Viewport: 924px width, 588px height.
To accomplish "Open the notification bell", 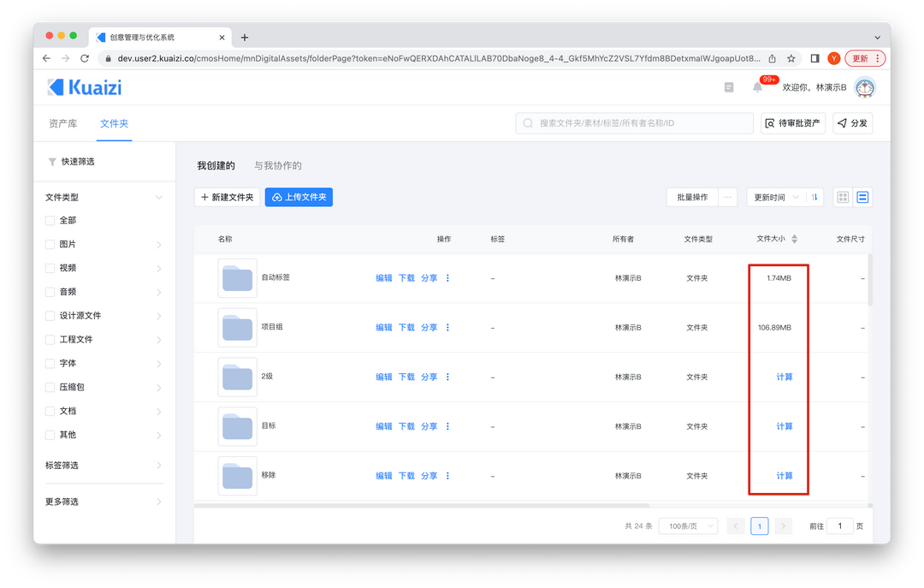I will 757,87.
